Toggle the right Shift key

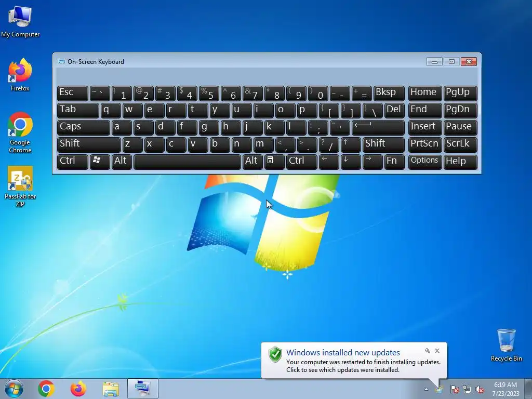click(x=383, y=144)
